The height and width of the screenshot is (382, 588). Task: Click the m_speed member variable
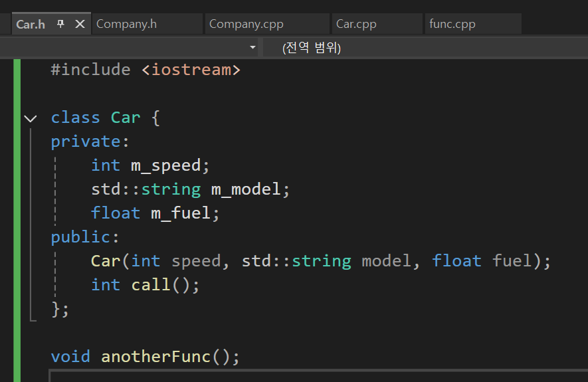click(x=165, y=165)
